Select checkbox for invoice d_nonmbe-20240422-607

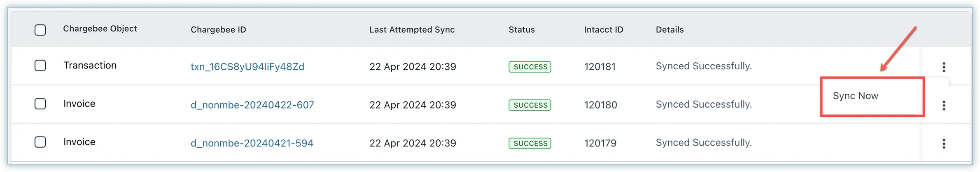(40, 104)
